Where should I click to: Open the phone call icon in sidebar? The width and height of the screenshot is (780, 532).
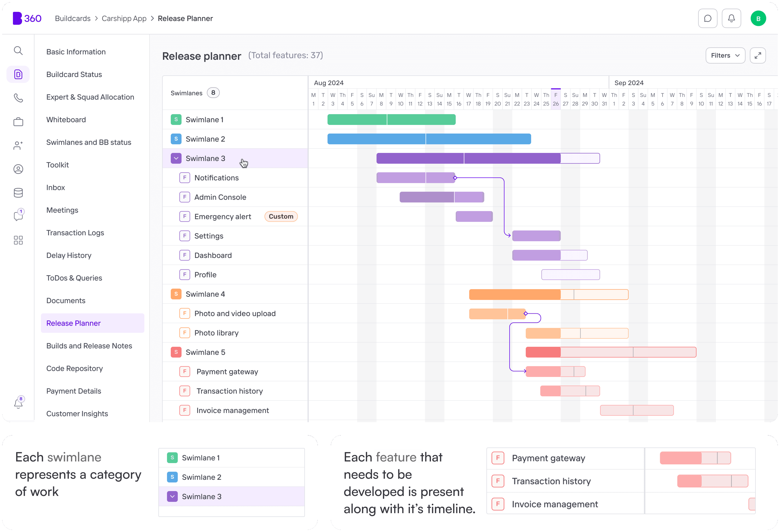18,98
